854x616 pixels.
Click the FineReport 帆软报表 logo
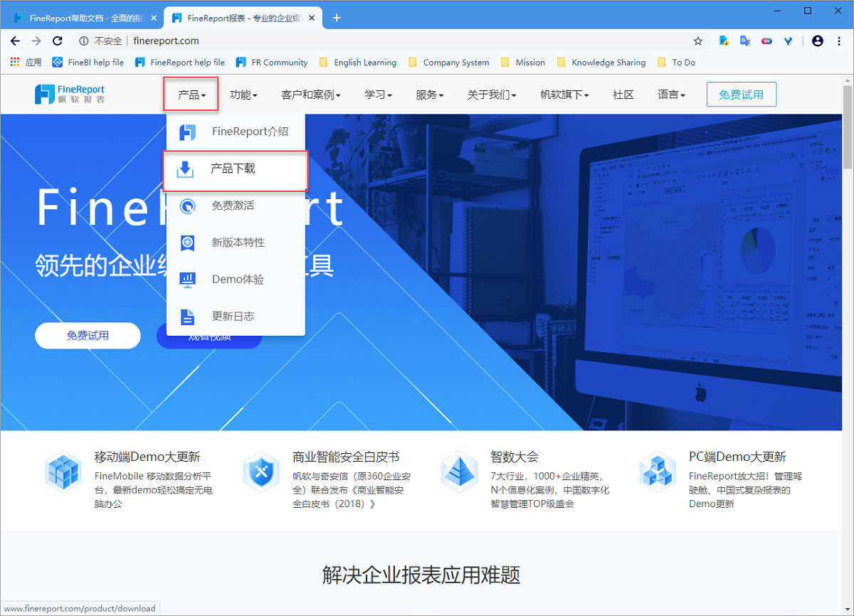tap(70, 95)
